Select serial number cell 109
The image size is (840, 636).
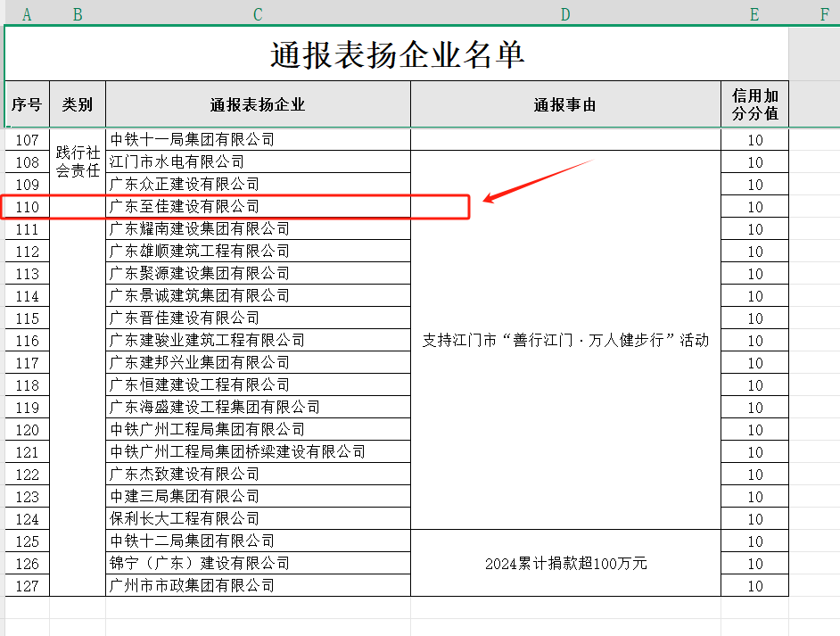(27, 185)
